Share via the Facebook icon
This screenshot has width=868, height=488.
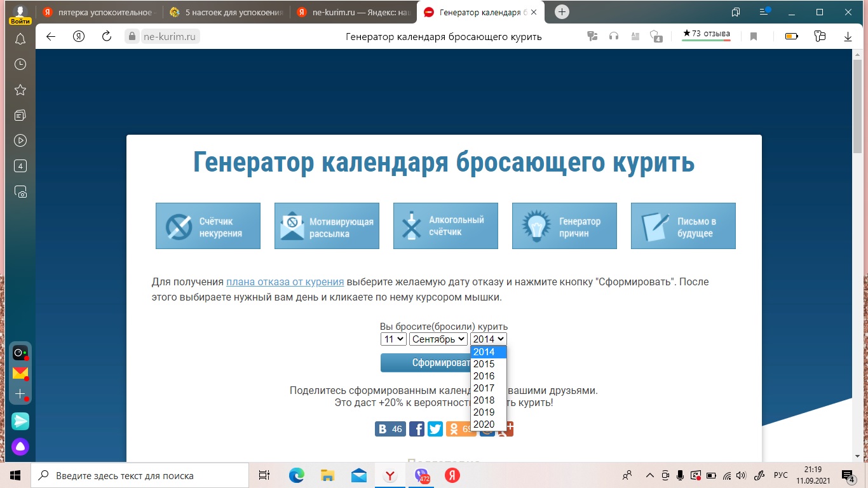(417, 429)
